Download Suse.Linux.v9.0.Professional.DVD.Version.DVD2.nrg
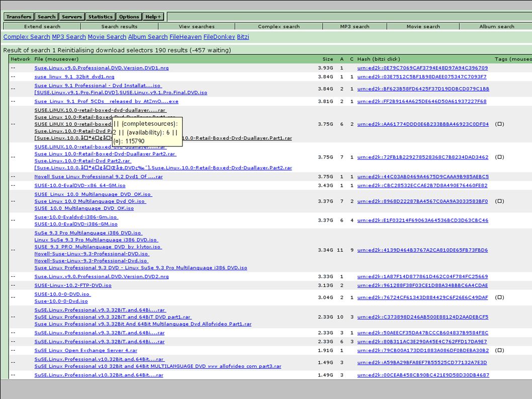This screenshot has width=532, height=399. pyautogui.click(x=102, y=276)
